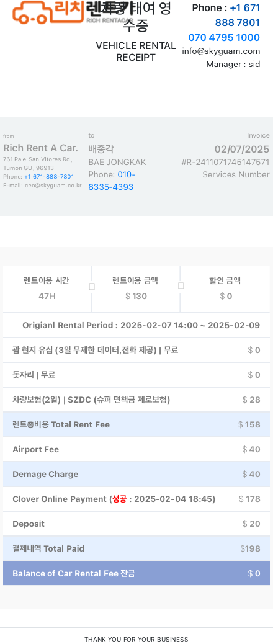Click the red 성공 status text

pos(120,499)
